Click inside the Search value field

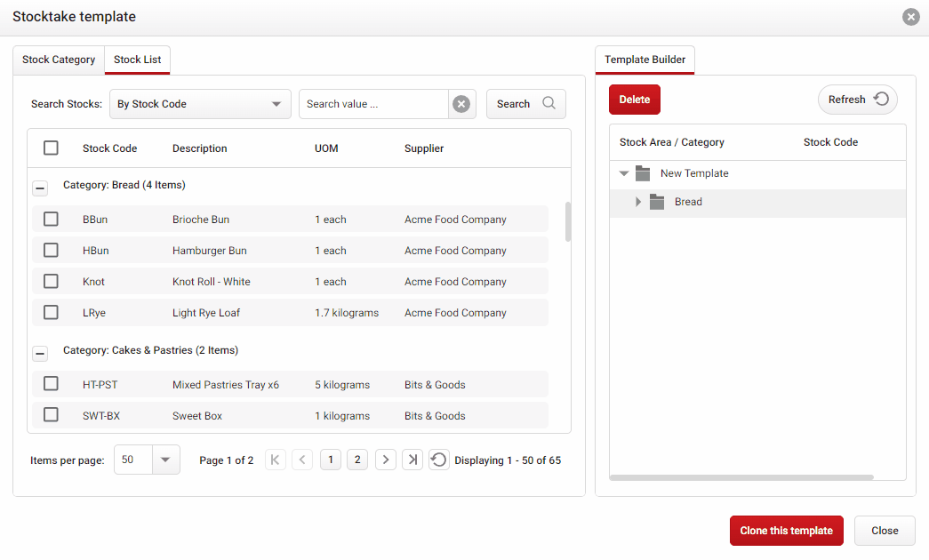pos(373,104)
